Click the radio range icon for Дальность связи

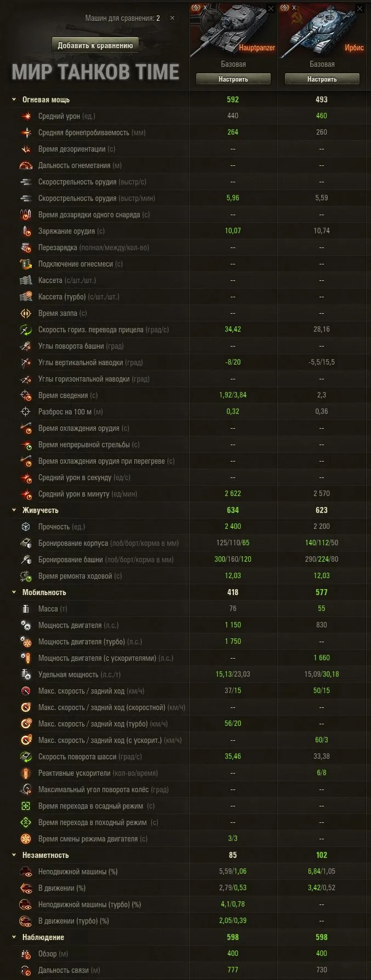point(26,970)
